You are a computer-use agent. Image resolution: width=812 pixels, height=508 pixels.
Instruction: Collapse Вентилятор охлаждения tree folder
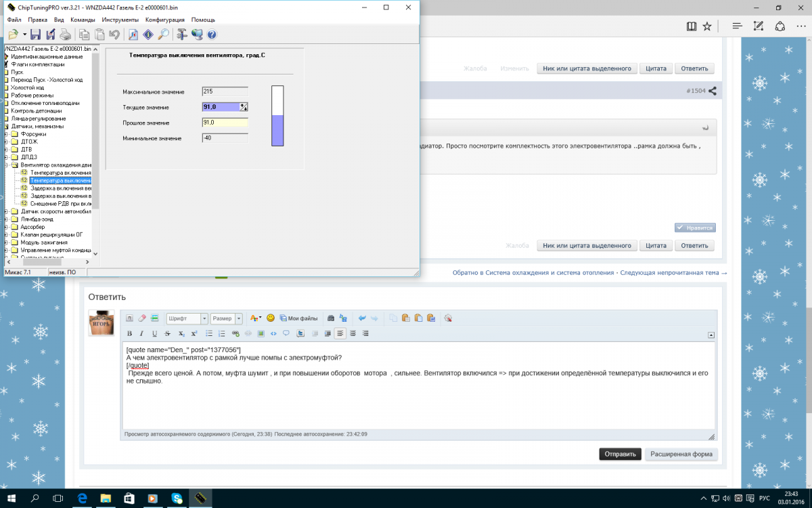pyautogui.click(x=6, y=165)
